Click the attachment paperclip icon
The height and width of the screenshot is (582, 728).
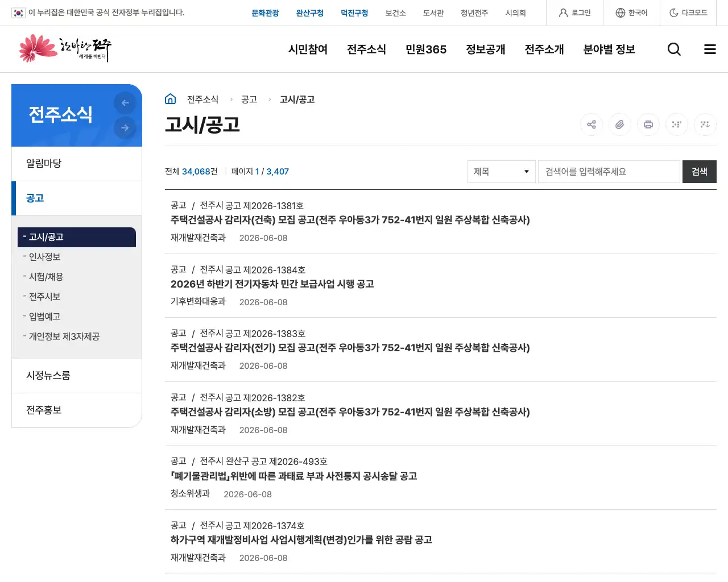tap(620, 124)
